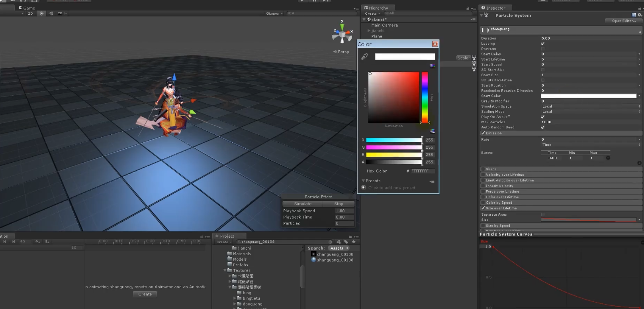Viewport: 644px width, 309px height.
Task: Open the Gizmos dropdown
Action: (274, 14)
